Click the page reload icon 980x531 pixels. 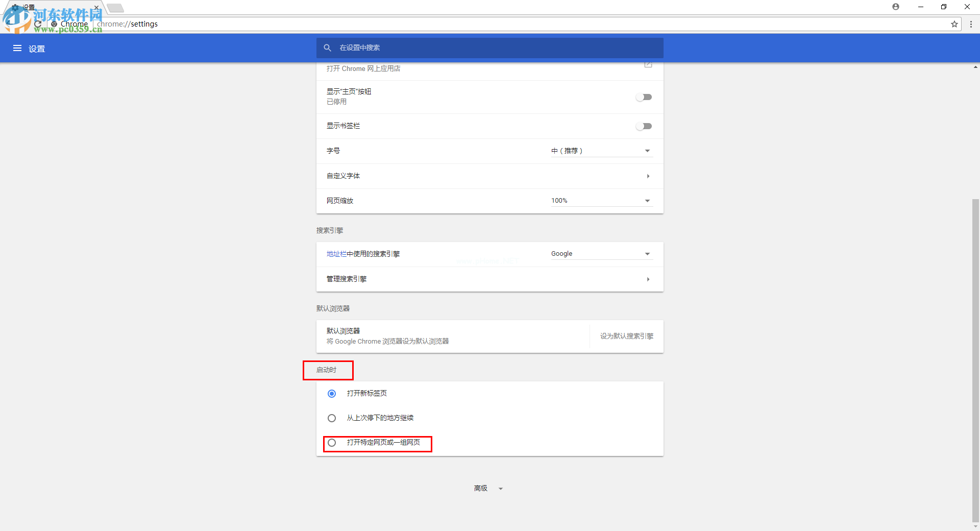point(38,24)
